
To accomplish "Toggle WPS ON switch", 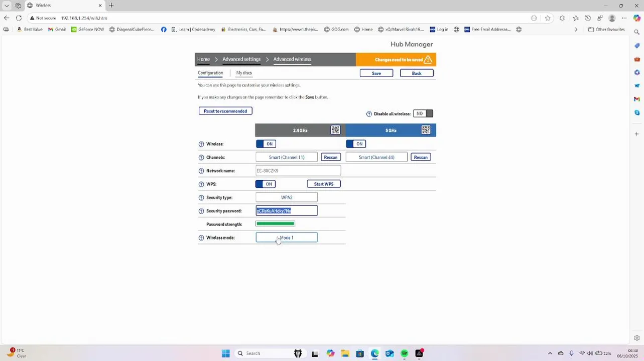I will (266, 184).
